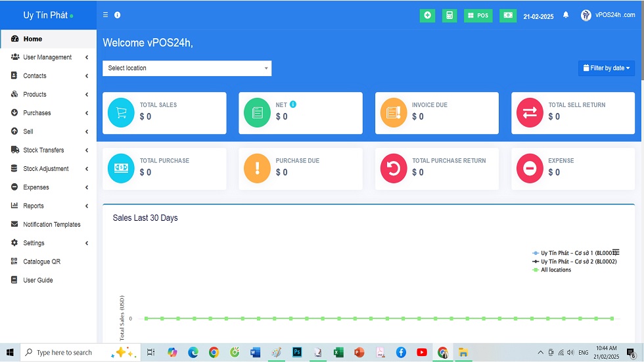Screen dimensions: 644x362
Task: Toggle sidebar with hamburger menu icon
Action: 106,15
